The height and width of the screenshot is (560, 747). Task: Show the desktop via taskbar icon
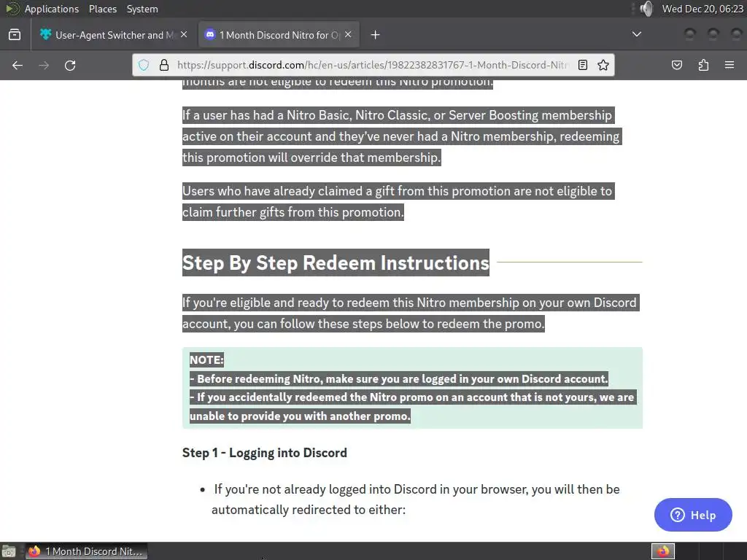9,551
